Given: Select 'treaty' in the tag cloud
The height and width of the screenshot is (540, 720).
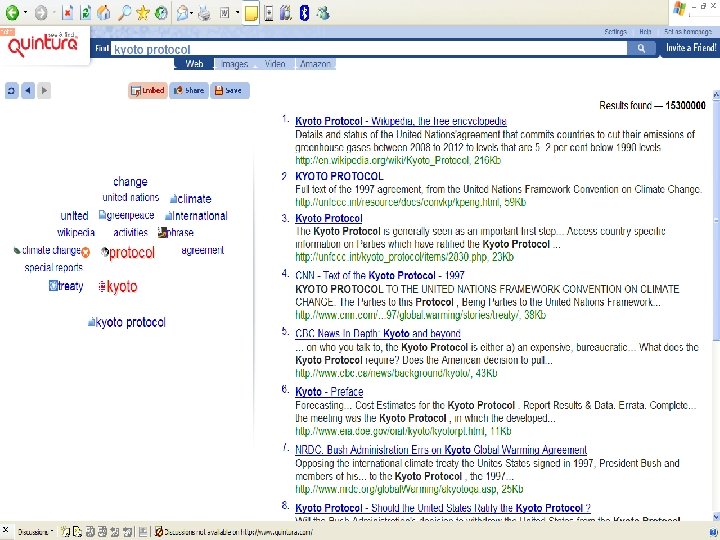Looking at the screenshot, I should tap(71, 286).
